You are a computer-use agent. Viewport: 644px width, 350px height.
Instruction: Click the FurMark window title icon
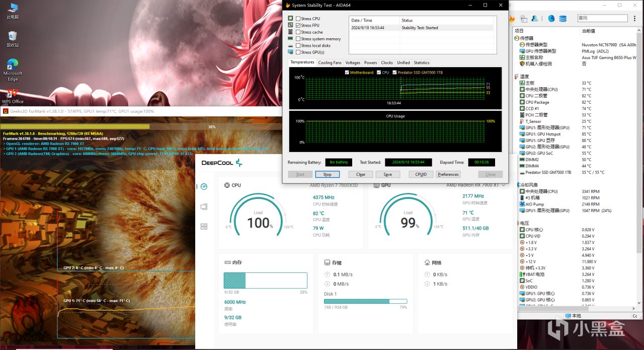tap(6, 111)
